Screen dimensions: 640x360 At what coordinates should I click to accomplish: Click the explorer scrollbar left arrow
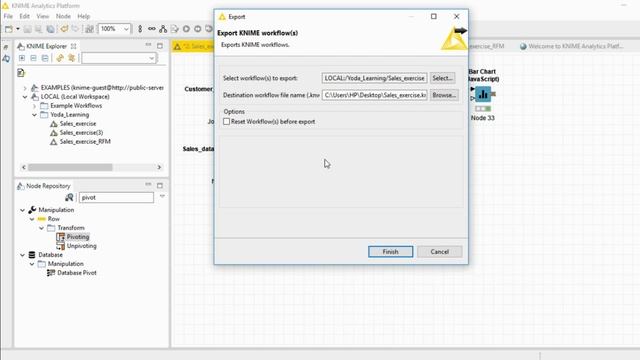23,167
